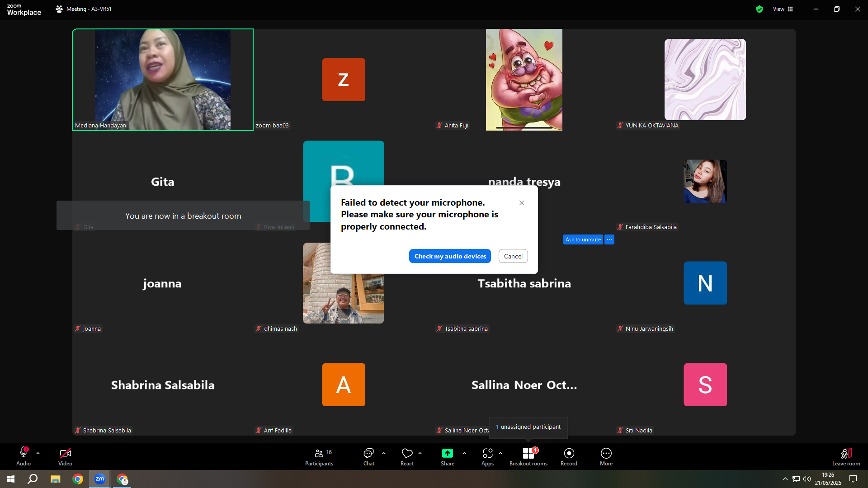Open more options next to Ask to unmute
The width and height of the screenshot is (868, 488).
(609, 239)
